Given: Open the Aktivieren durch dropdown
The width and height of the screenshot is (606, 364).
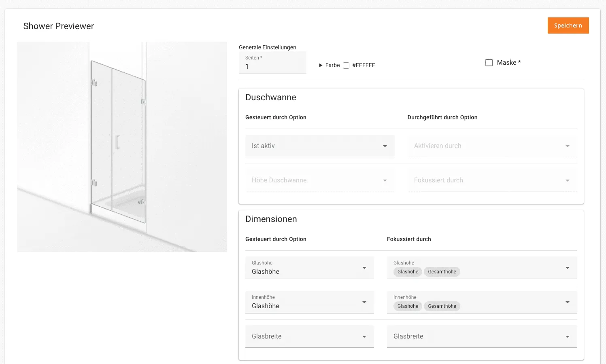Looking at the screenshot, I should (492, 146).
